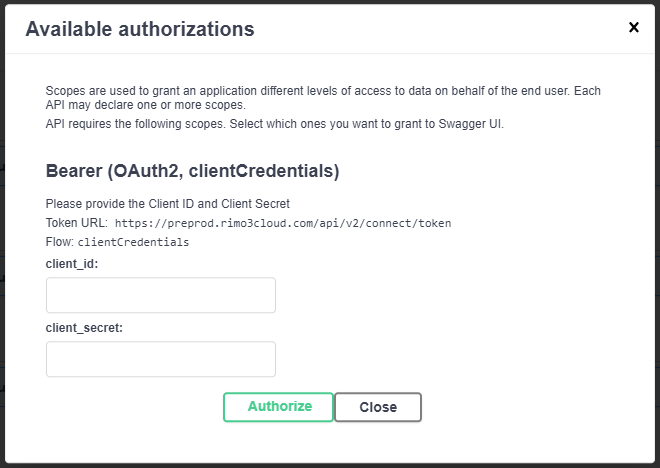Click the Available authorizations dialog title
The width and height of the screenshot is (660, 468).
pyautogui.click(x=140, y=29)
